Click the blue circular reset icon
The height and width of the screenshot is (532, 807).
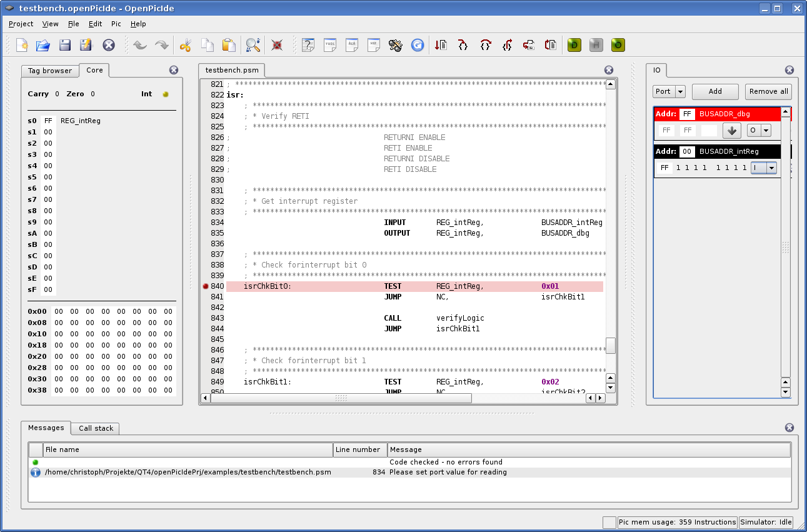(418, 45)
